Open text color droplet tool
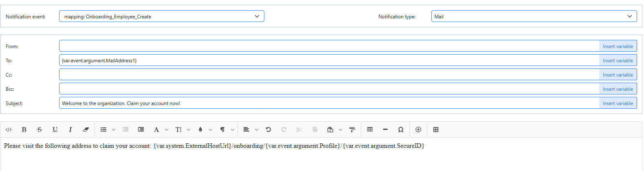This screenshot has width=644, height=171. 200,129
